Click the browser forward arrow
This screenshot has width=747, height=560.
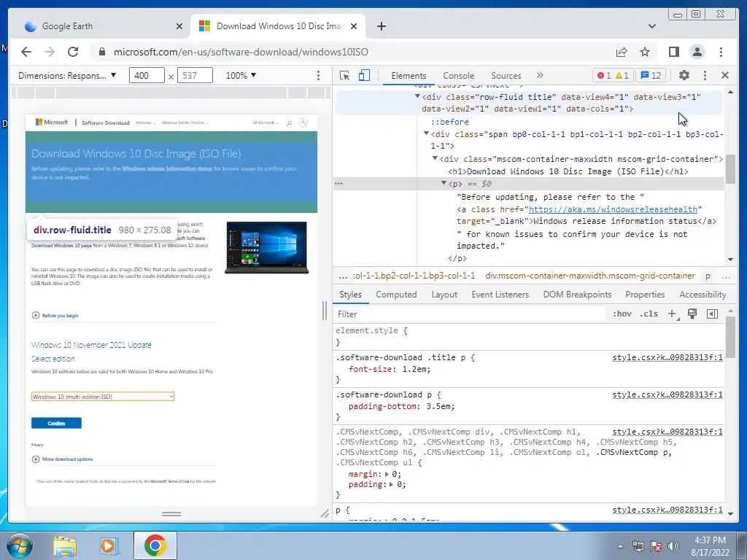(x=50, y=52)
